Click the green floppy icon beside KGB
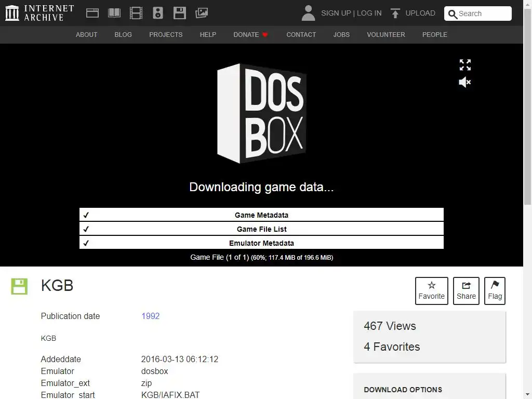 point(19,286)
